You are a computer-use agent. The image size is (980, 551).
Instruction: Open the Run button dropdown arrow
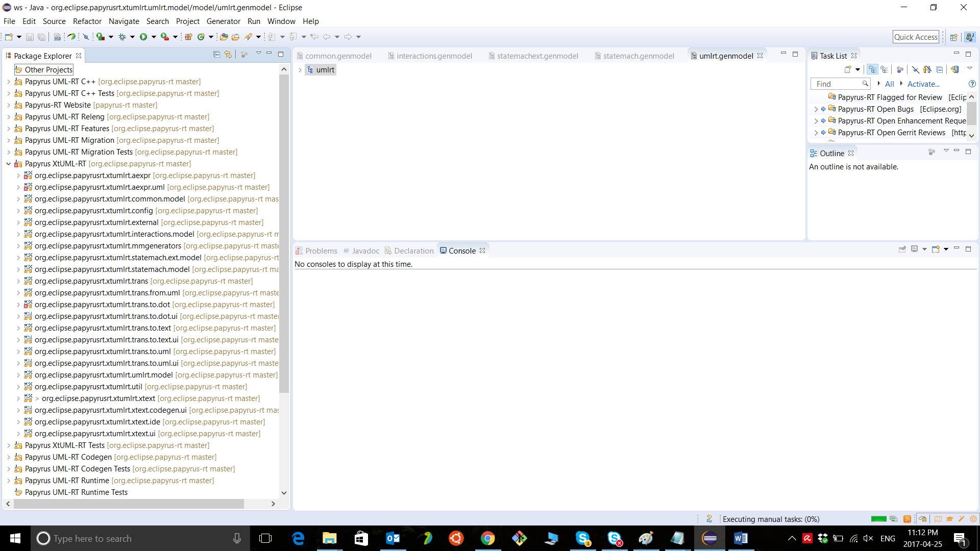point(154,37)
